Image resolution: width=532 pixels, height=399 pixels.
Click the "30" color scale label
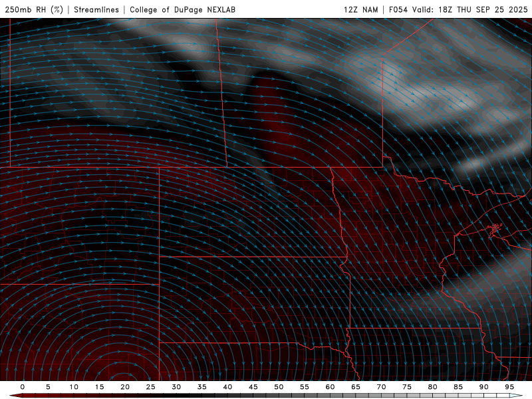[176, 387]
